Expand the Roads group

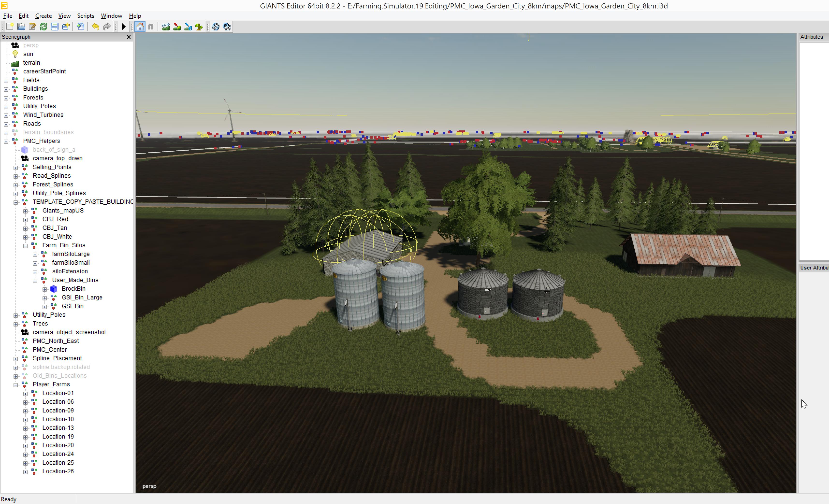click(6, 124)
